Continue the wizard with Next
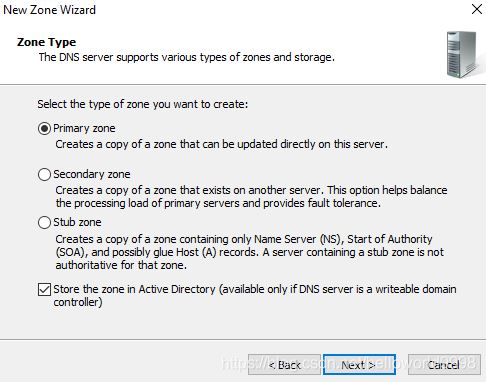The height and width of the screenshot is (382, 486). pos(359,365)
